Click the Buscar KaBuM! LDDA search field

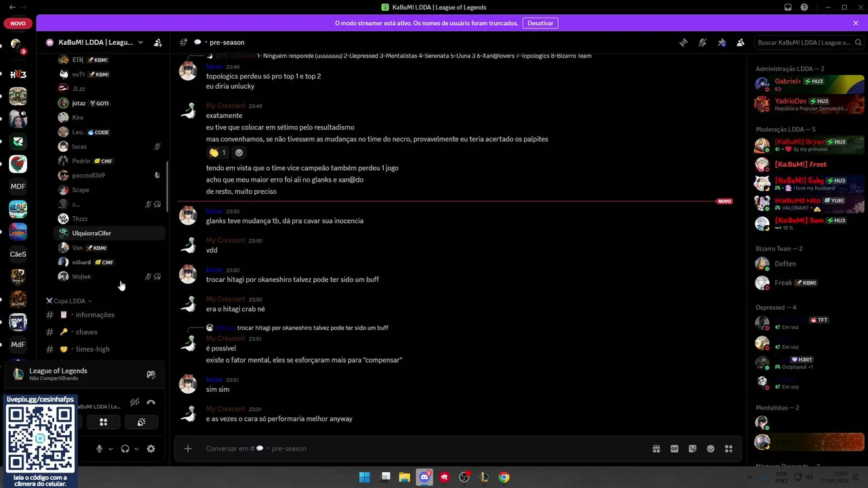(808, 42)
